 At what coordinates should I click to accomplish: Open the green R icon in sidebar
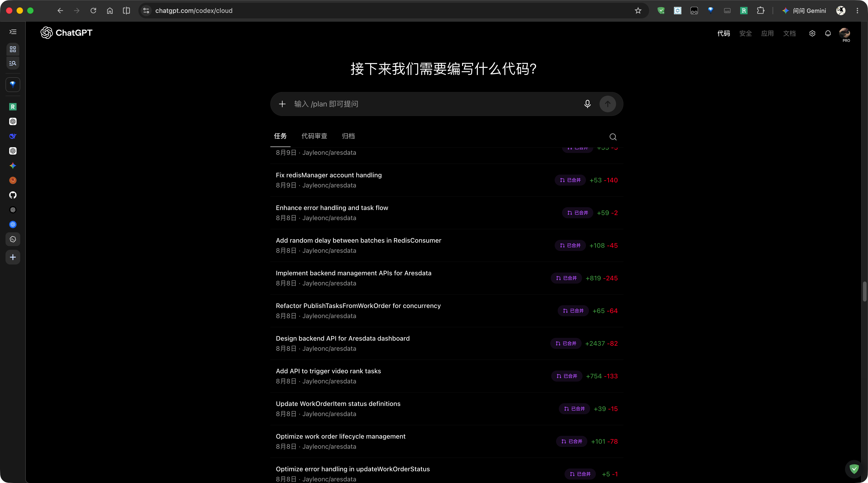click(13, 107)
